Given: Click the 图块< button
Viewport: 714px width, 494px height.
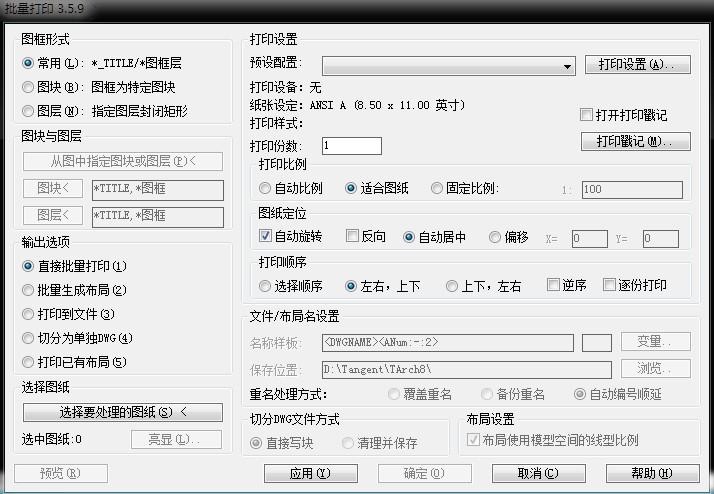Looking at the screenshot, I should pos(53,188).
